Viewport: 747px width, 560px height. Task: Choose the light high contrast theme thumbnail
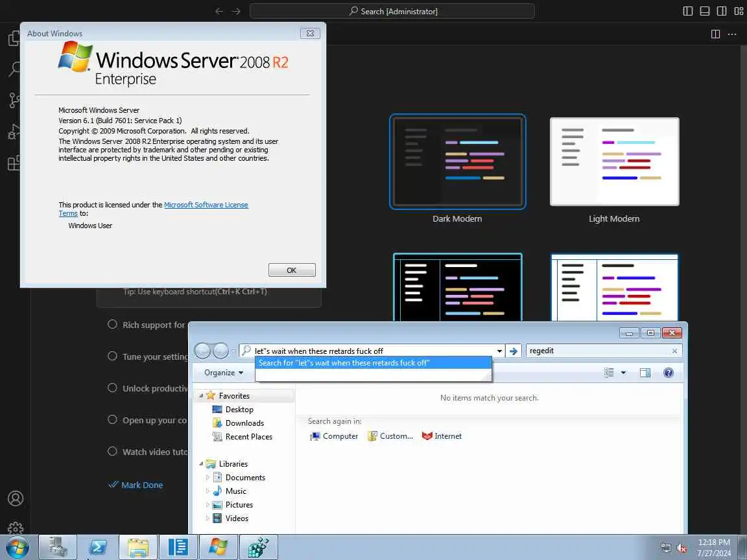(615, 287)
